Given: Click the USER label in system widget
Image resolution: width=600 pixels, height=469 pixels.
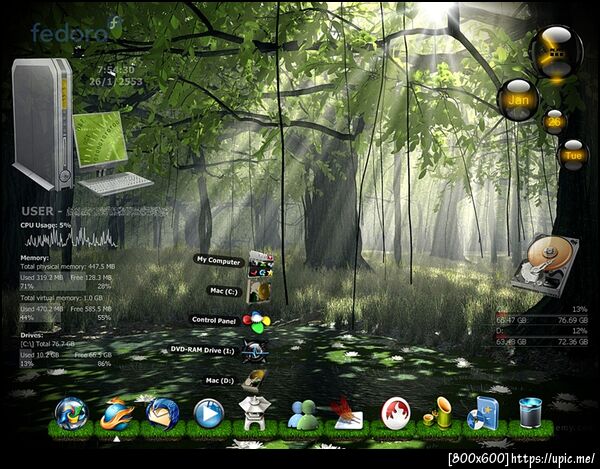Looking at the screenshot, I should (x=37, y=211).
